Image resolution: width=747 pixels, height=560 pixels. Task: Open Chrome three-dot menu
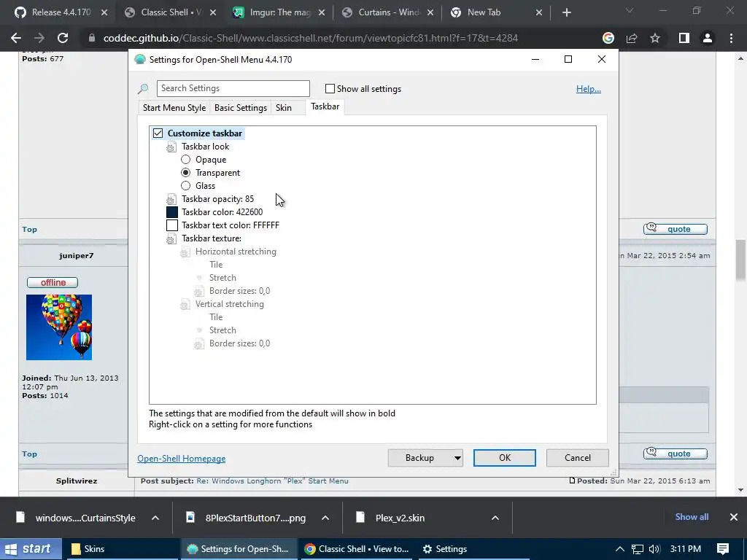click(x=731, y=38)
